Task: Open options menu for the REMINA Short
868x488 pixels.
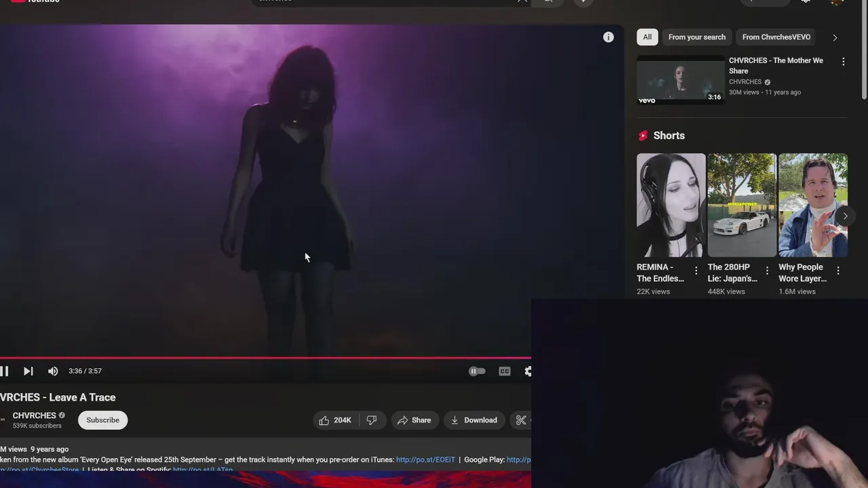Action: (696, 270)
